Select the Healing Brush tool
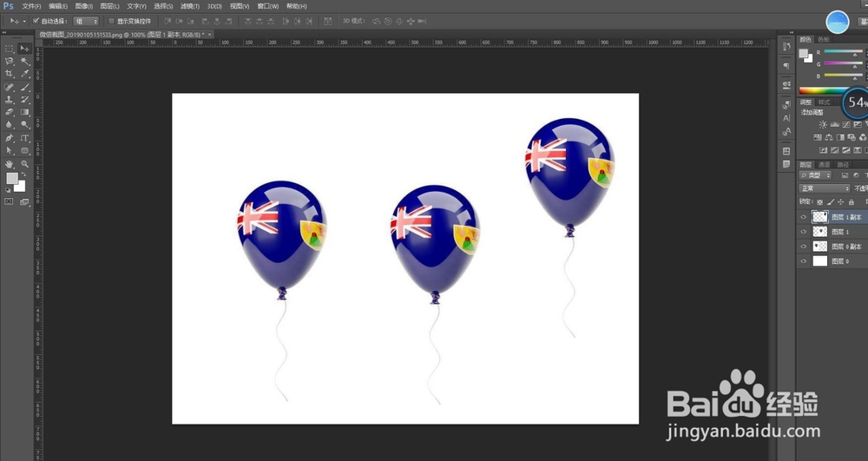This screenshot has width=868, height=461. (9, 88)
